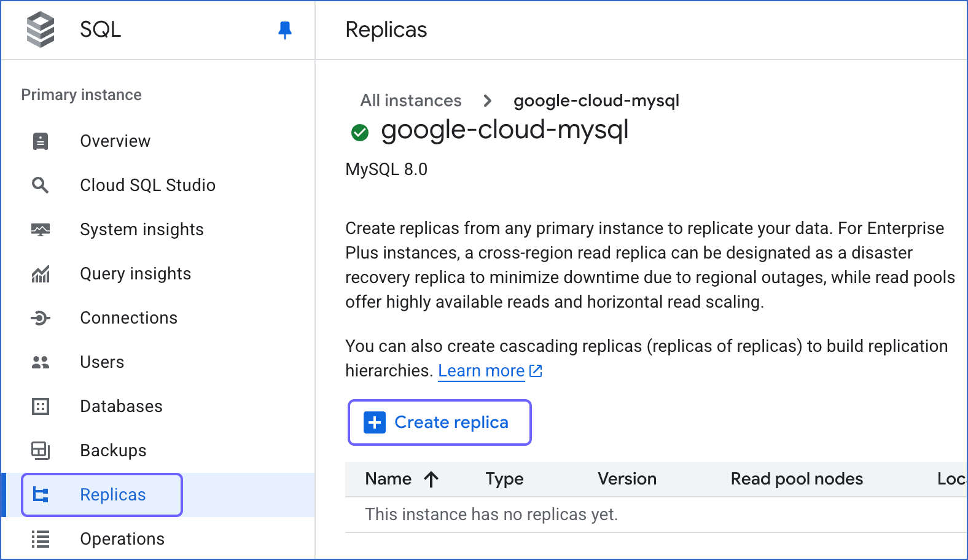
Task: Select Query insights in the sidebar
Action: tap(158, 274)
